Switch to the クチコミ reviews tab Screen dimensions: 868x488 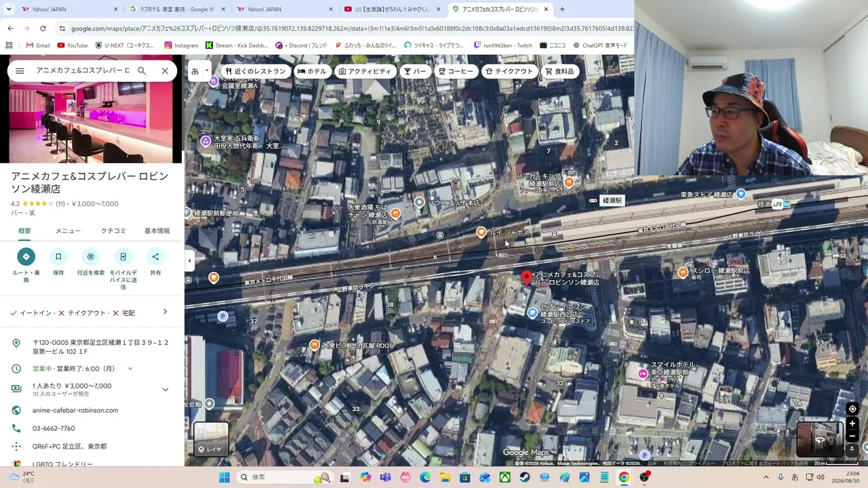[x=113, y=231]
